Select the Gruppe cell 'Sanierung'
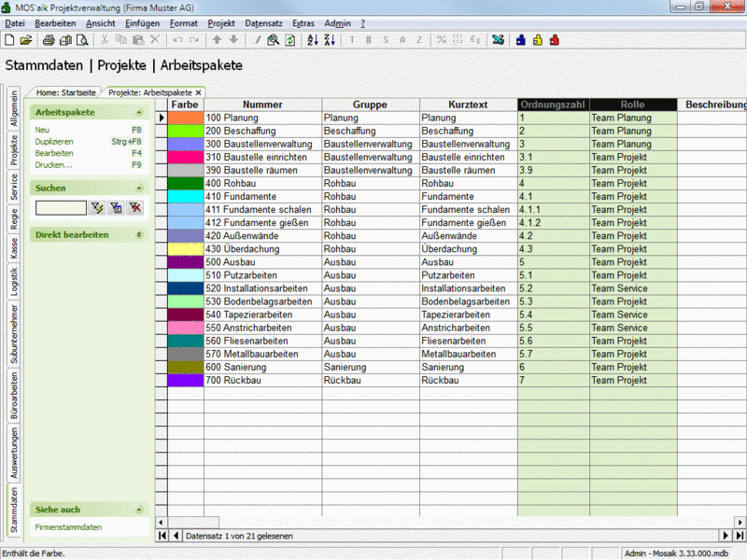Screen dimensions: 747x560 click(370, 367)
